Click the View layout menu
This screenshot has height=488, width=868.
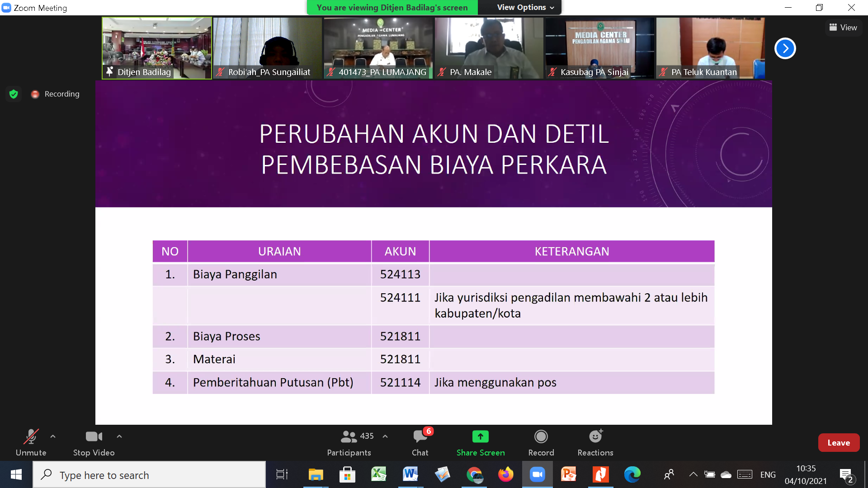pyautogui.click(x=843, y=28)
